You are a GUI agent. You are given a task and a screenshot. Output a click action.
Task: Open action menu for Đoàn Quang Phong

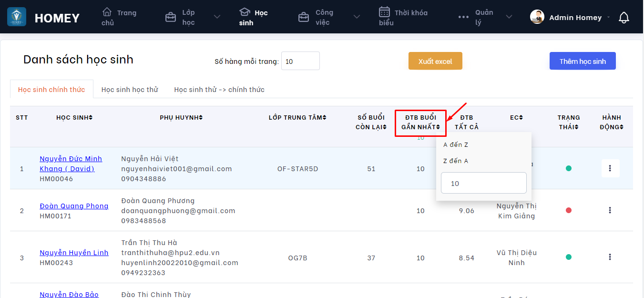tap(610, 210)
